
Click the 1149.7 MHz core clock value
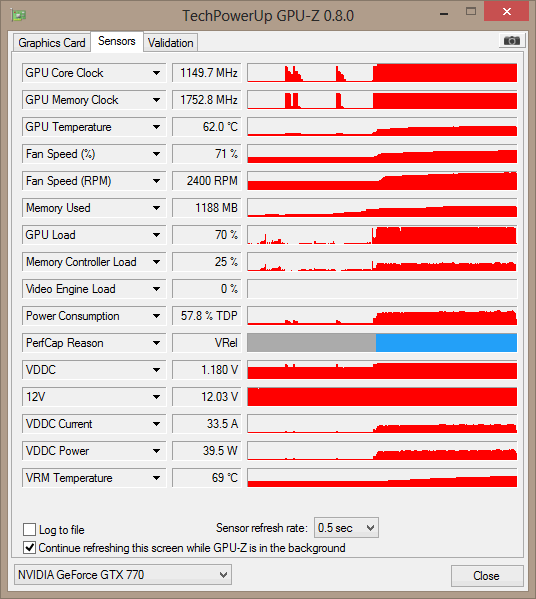207,73
